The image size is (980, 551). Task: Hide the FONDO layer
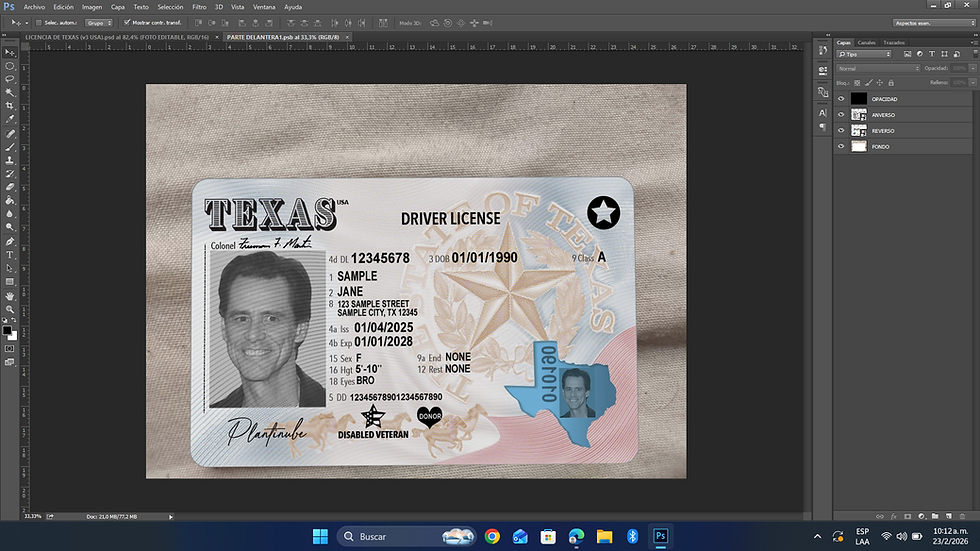coord(841,147)
